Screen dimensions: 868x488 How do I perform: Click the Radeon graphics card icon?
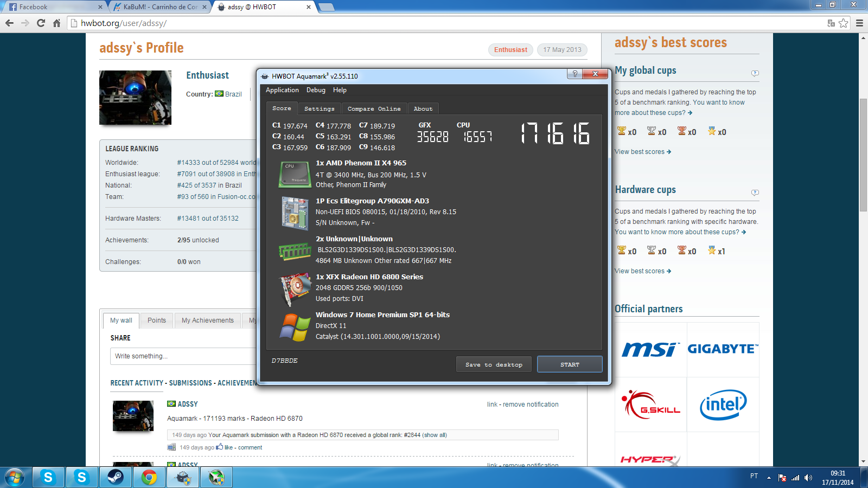[295, 290]
